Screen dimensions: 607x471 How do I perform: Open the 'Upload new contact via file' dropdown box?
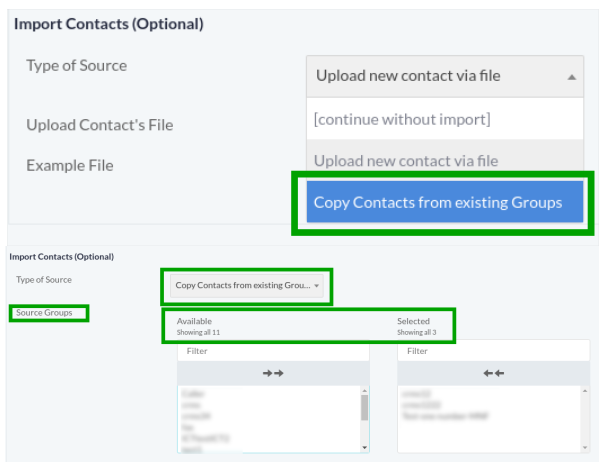[x=444, y=76]
